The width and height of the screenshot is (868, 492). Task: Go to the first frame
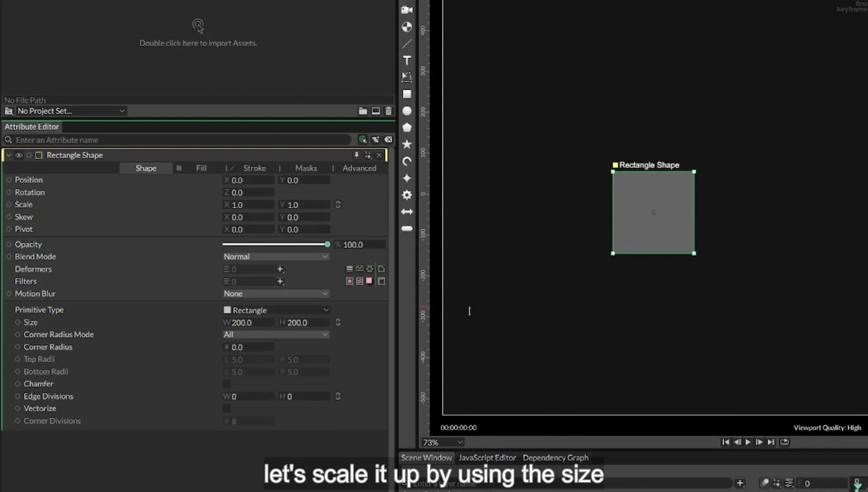(726, 442)
